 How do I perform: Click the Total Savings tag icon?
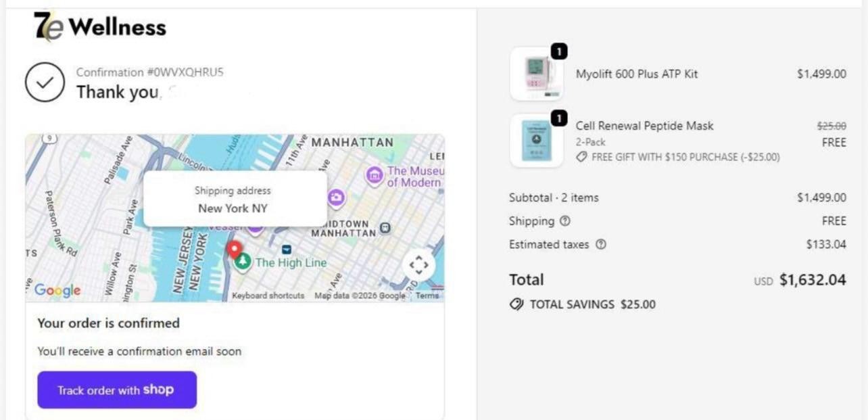click(x=516, y=304)
